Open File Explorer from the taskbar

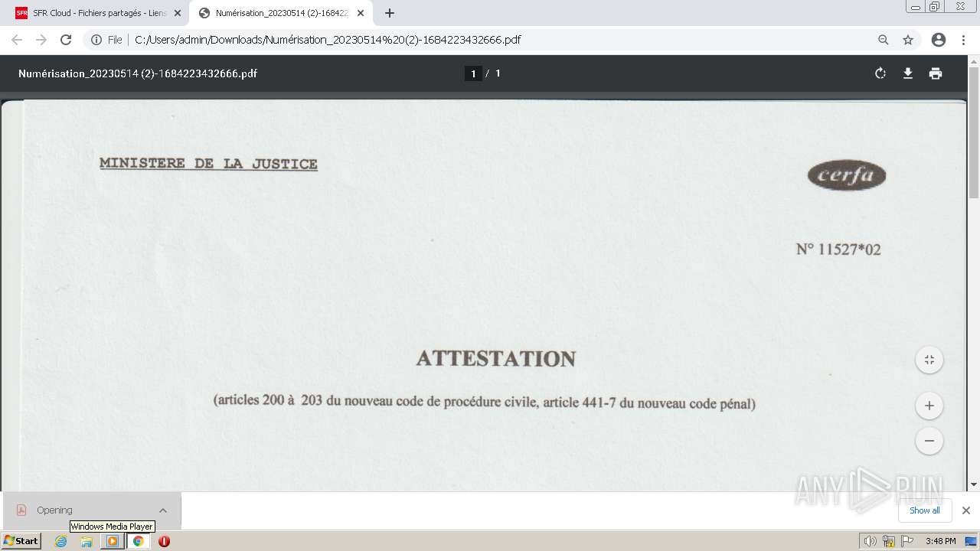(x=87, y=541)
